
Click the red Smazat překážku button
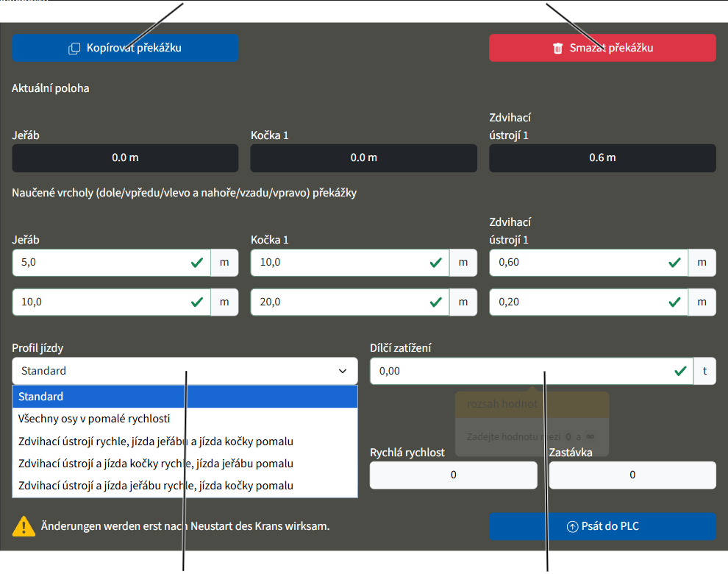[602, 48]
